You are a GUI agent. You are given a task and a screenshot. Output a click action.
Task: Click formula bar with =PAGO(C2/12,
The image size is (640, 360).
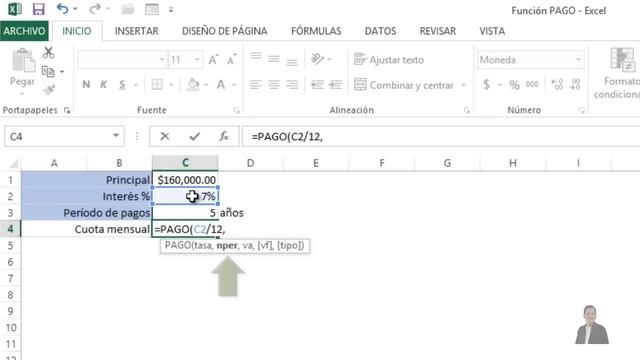coord(441,136)
